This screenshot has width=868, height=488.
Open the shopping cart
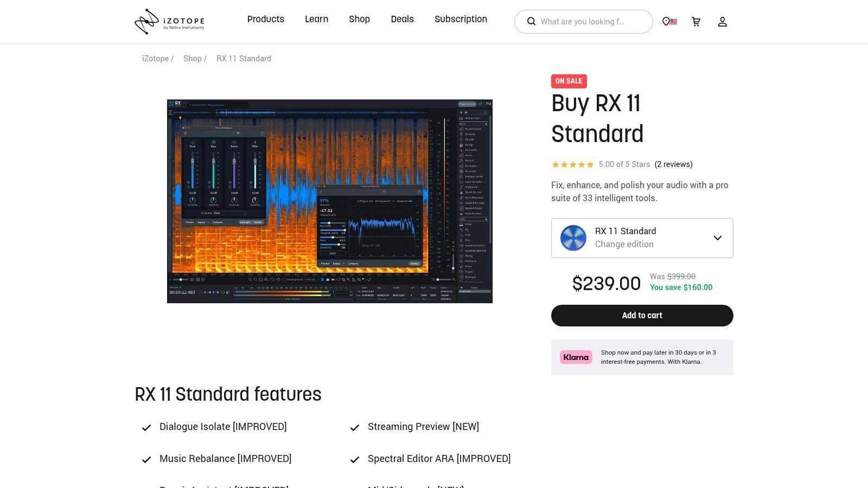696,22
